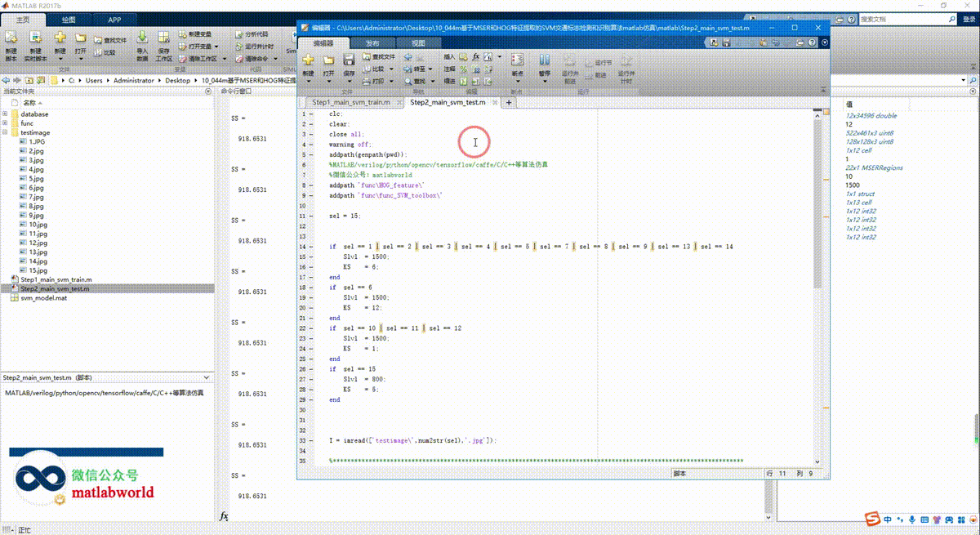The width and height of the screenshot is (980, 535).
Task: Select svm_model.mat in file browser
Action: click(x=43, y=298)
